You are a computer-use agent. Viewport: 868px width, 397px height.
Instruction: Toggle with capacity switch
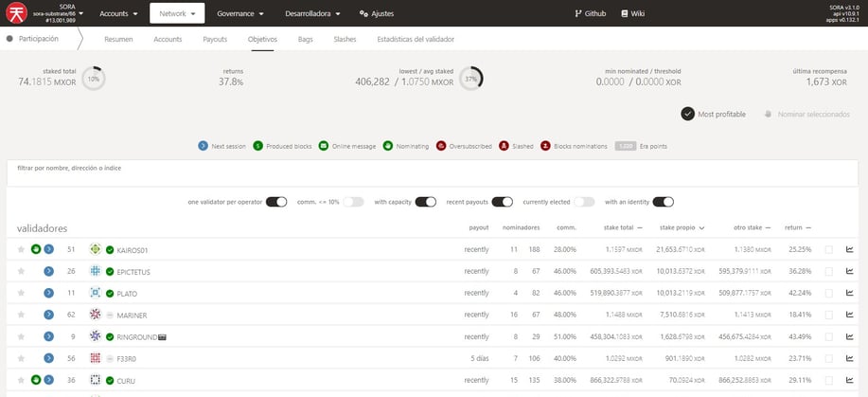[426, 202]
